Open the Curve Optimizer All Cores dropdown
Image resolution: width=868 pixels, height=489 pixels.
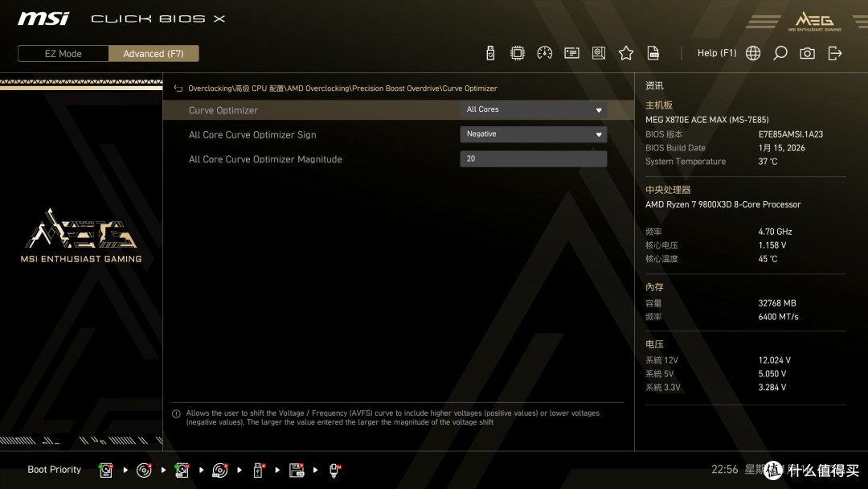click(x=533, y=109)
